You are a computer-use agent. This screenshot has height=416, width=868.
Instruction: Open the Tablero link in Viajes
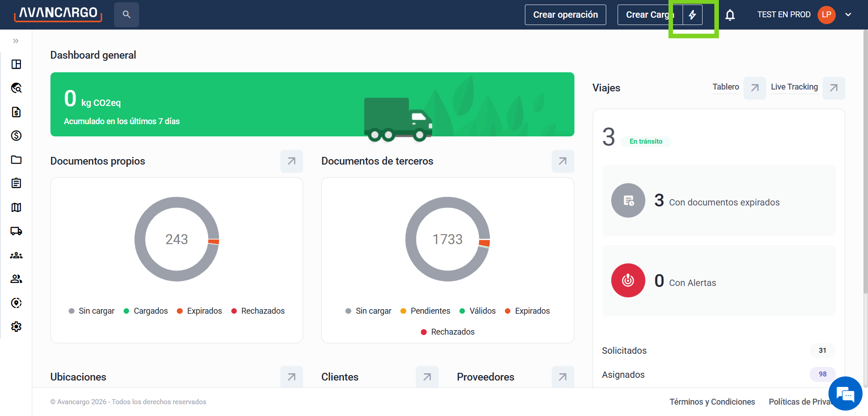[726, 87]
